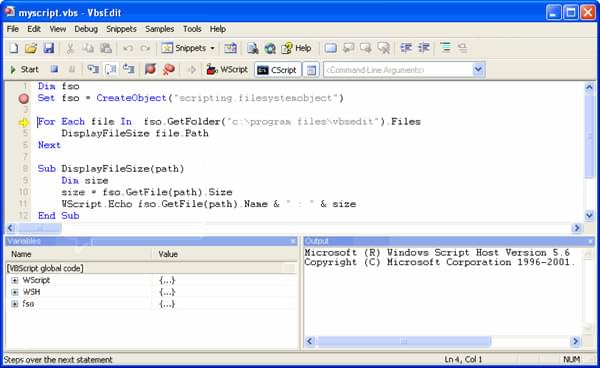Screen dimensions: 600x368
Task: Open the Samples menu
Action: coord(159,29)
